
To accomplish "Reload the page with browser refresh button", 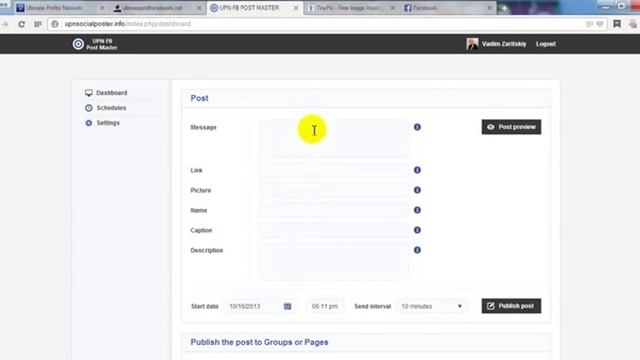I will [21, 24].
